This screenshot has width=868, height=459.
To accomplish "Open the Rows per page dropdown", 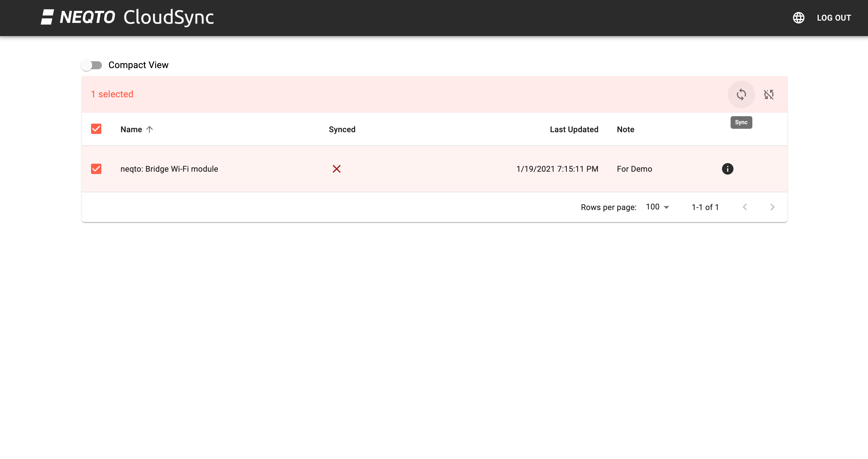I will (x=657, y=207).
